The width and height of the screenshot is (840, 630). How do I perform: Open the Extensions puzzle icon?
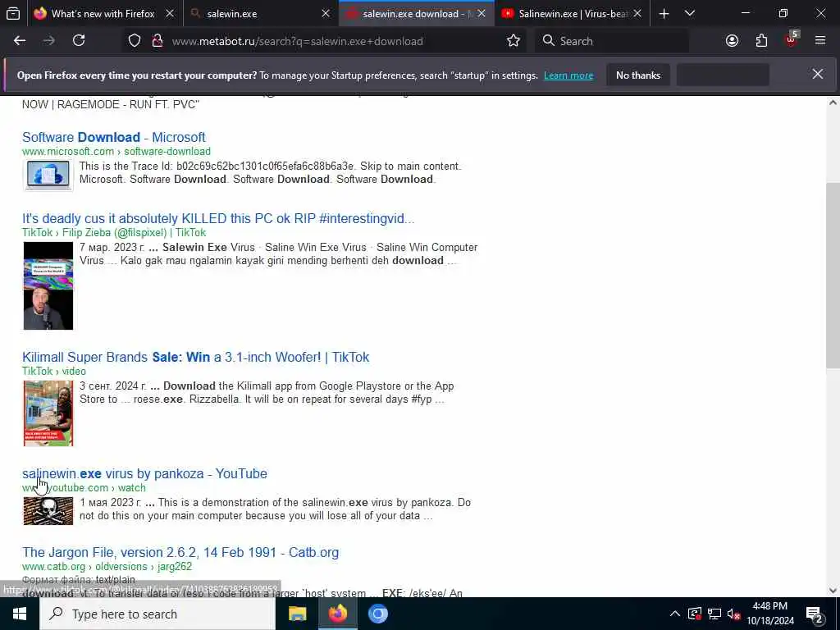pyautogui.click(x=761, y=41)
